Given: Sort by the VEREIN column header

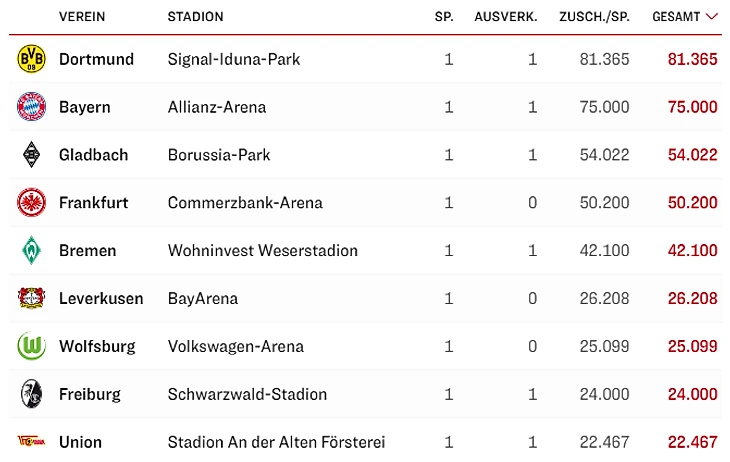Looking at the screenshot, I should click(82, 17).
